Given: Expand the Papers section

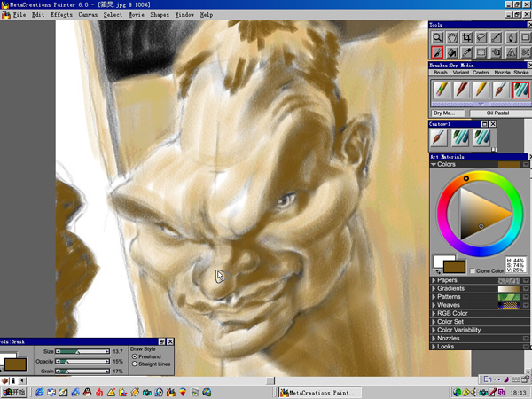Looking at the screenshot, I should (434, 280).
